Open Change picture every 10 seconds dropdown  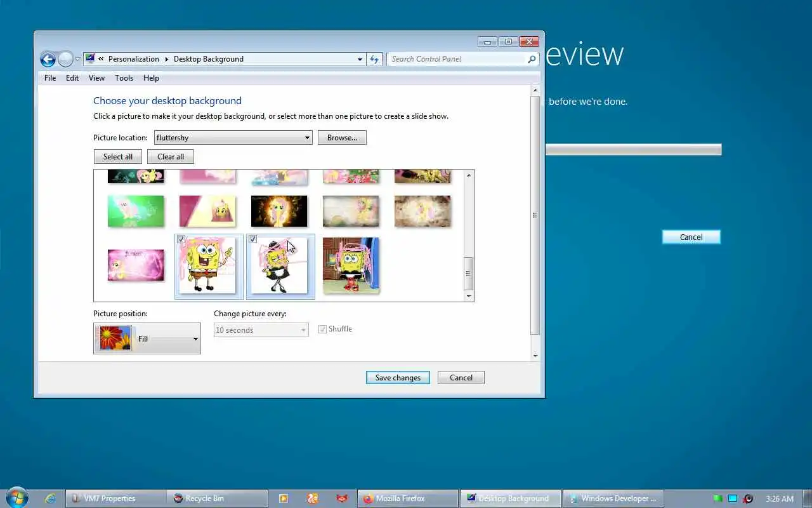click(261, 330)
